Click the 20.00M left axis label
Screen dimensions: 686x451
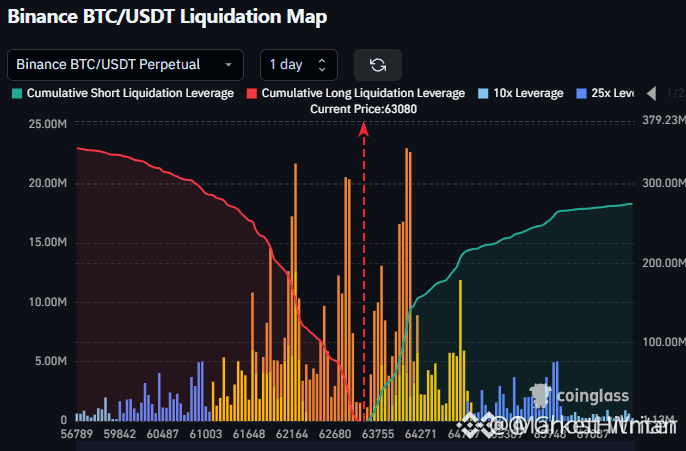point(48,183)
